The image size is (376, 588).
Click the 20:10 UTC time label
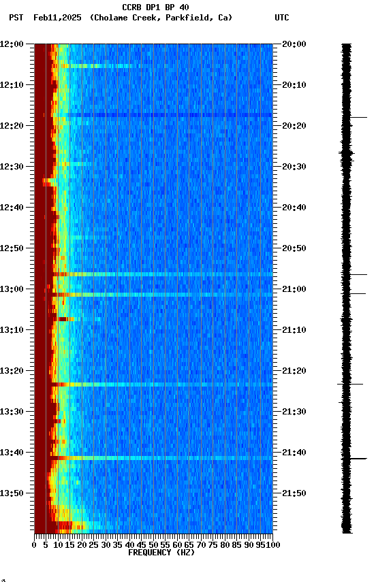pyautogui.click(x=294, y=85)
